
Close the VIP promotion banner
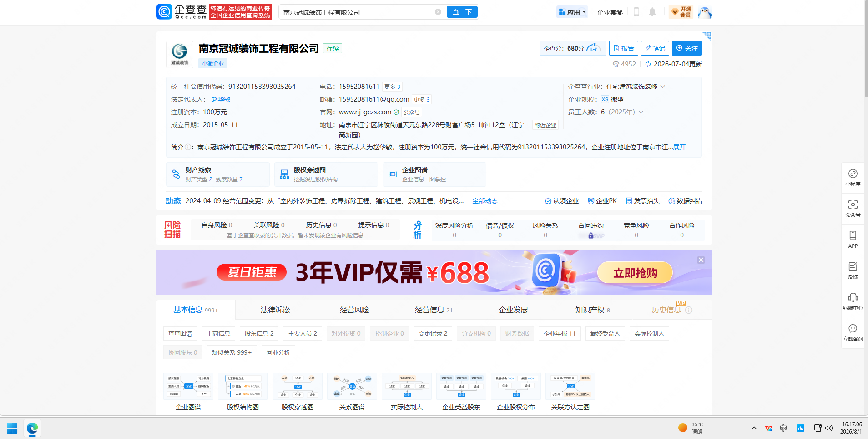pyautogui.click(x=701, y=260)
